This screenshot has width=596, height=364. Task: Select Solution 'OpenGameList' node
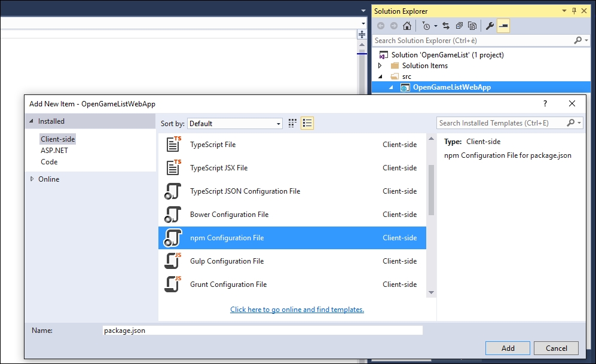click(447, 55)
